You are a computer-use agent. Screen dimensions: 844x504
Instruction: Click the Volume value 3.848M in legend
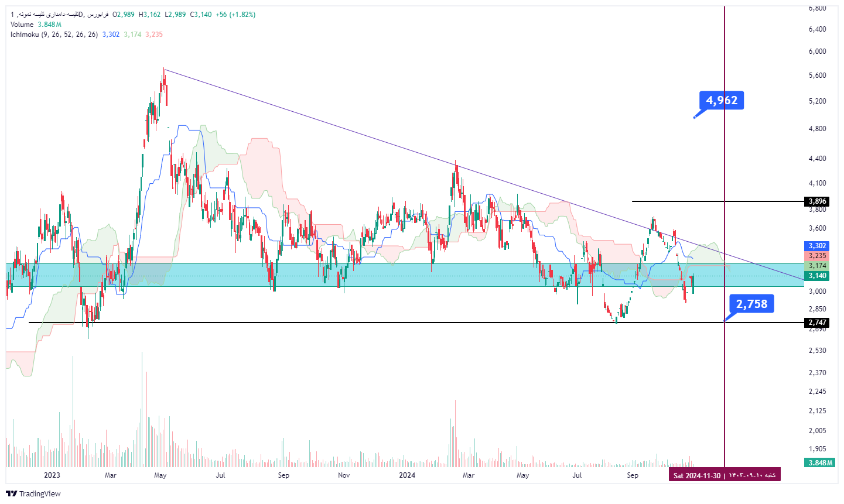point(50,25)
